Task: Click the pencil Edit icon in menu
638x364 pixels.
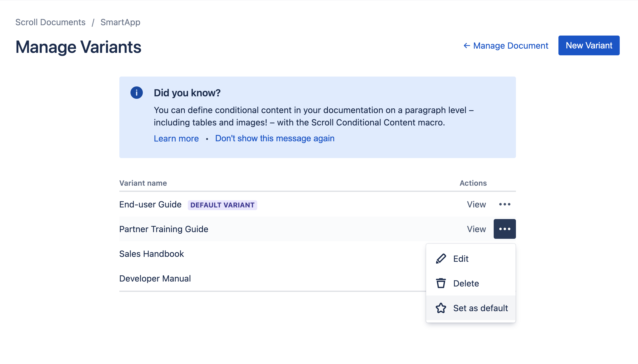Action: [441, 259]
